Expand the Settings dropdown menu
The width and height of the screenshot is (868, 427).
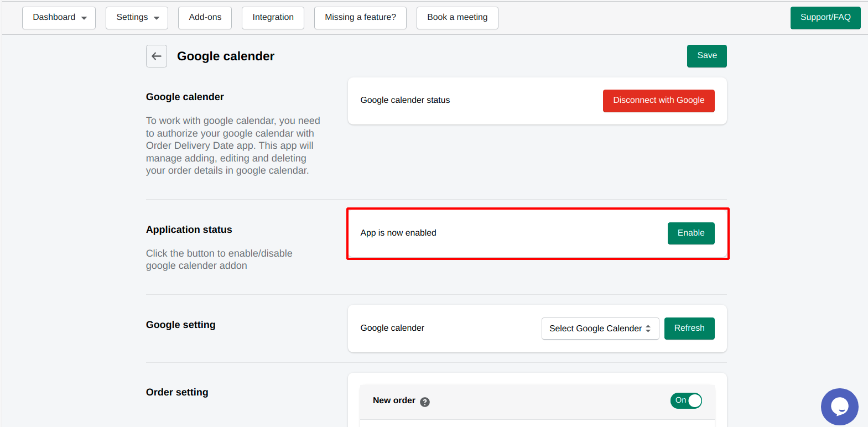coord(137,18)
